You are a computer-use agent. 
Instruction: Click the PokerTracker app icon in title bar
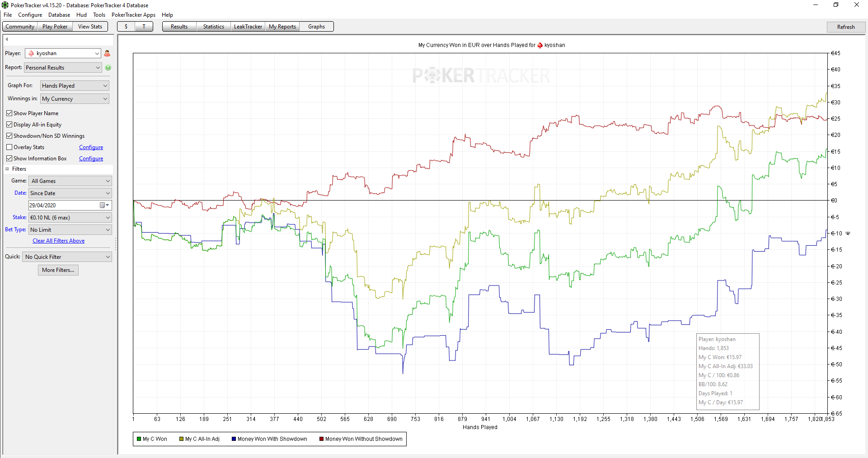(x=5, y=5)
